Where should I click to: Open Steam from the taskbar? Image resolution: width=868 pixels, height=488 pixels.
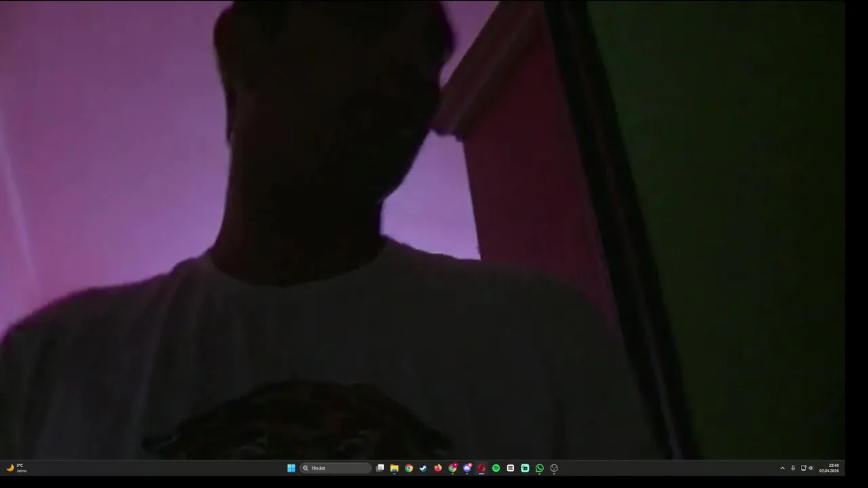pyautogui.click(x=423, y=468)
